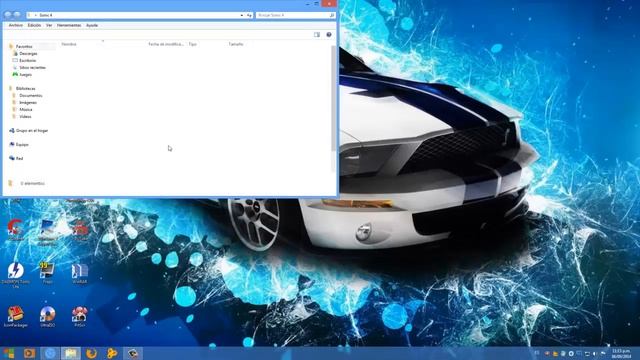The width and height of the screenshot is (640, 360).
Task: Select Equipo in the navigation pane
Action: point(22,144)
